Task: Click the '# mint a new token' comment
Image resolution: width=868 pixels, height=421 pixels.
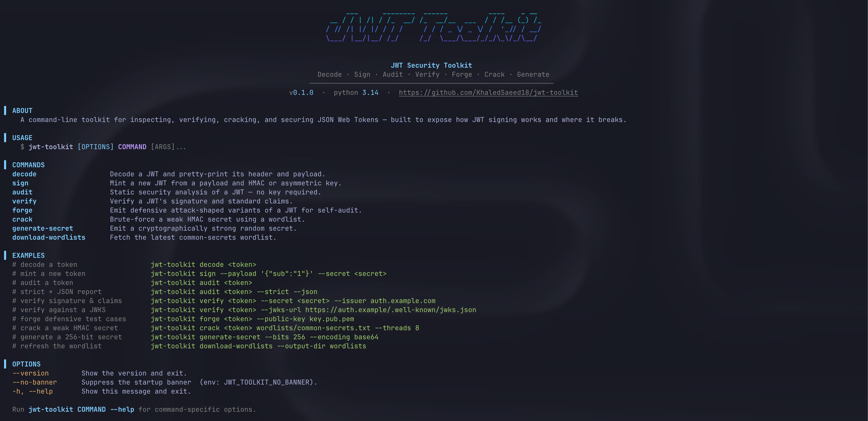Action: pyautogui.click(x=49, y=274)
